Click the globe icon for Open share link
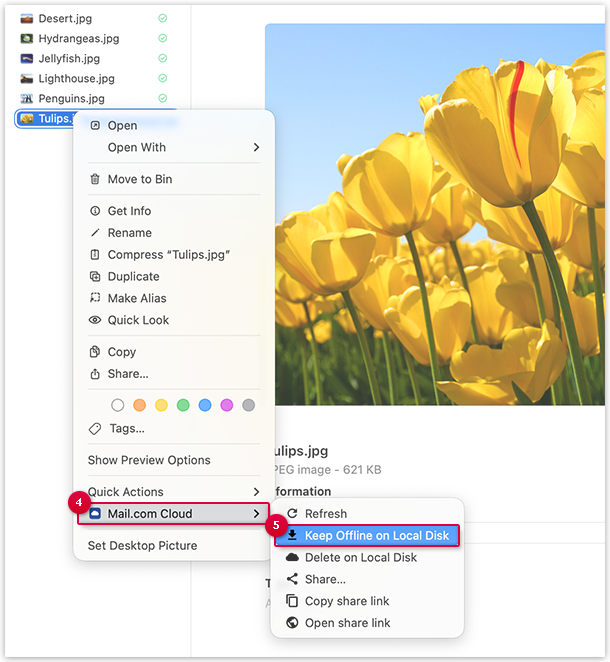The width and height of the screenshot is (610, 662). click(292, 623)
